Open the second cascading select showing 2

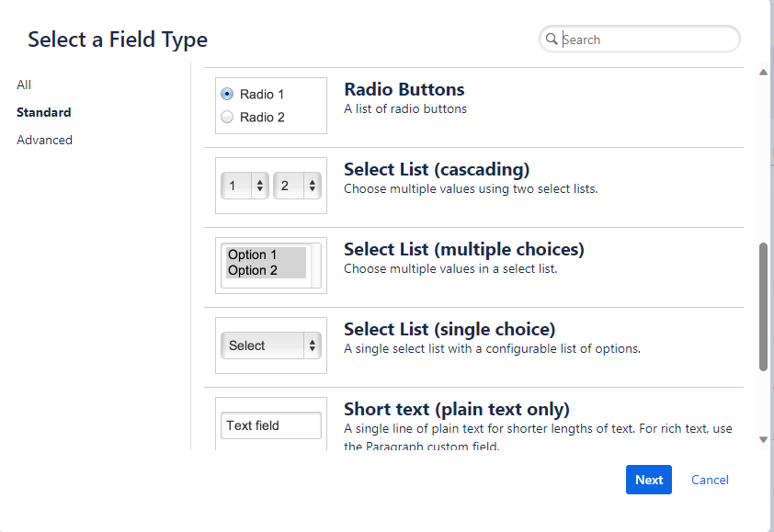(x=296, y=186)
